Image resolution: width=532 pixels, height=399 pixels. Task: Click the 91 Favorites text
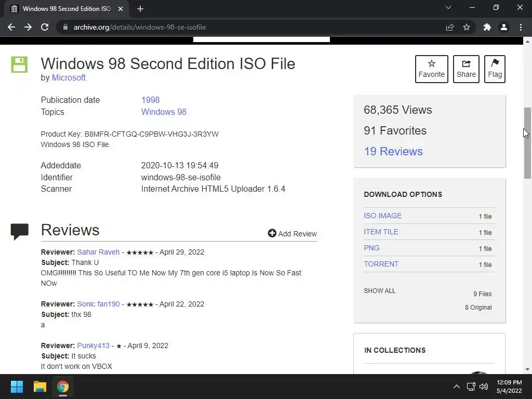pos(395,130)
